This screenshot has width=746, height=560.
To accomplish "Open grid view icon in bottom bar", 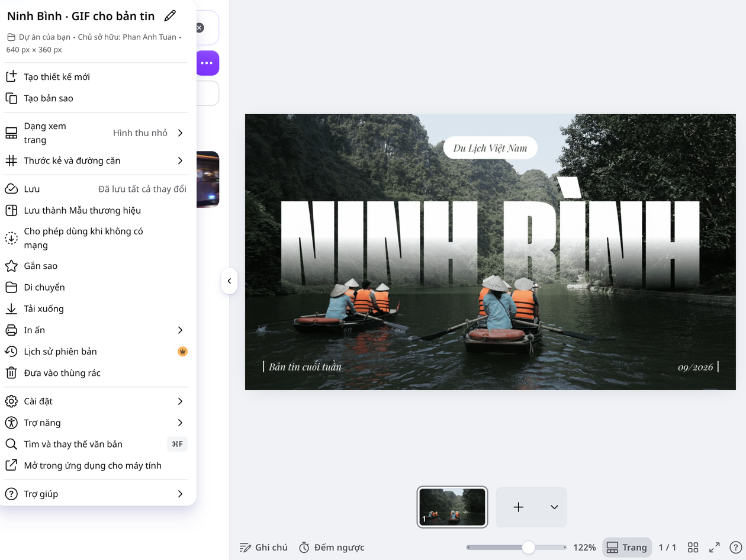I will click(693, 548).
